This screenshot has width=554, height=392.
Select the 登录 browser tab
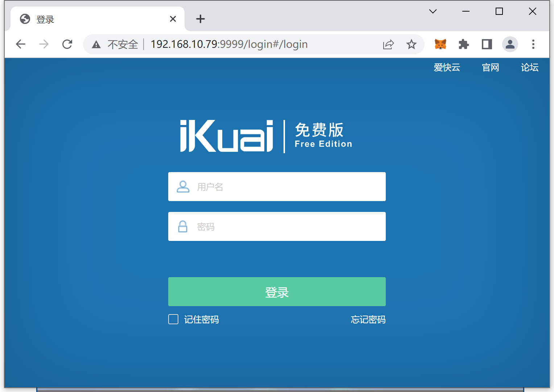tap(97, 19)
